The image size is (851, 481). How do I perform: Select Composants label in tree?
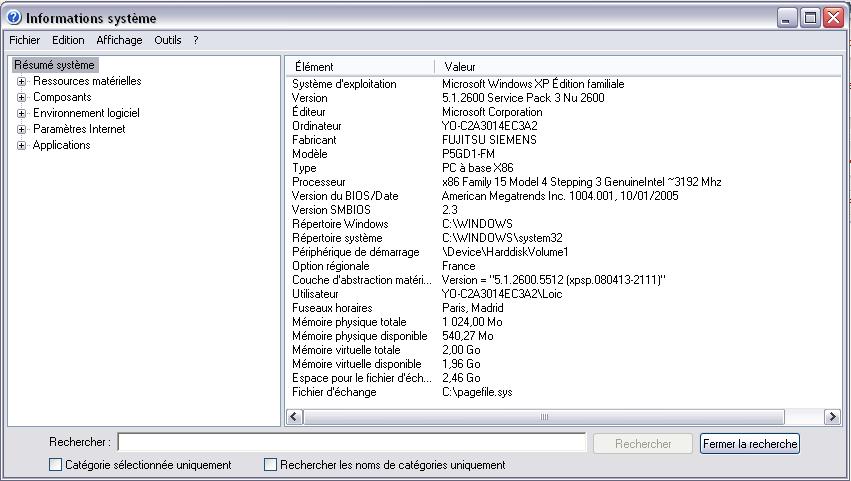(62, 97)
